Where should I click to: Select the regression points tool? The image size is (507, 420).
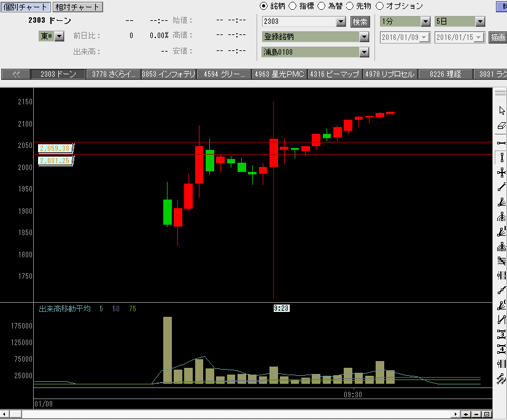point(501,378)
